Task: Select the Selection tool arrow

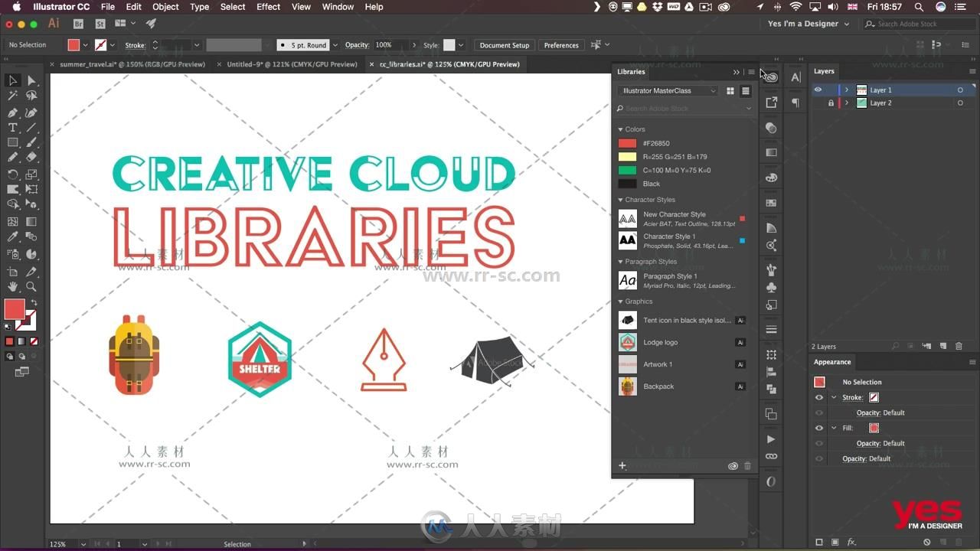Action: tap(13, 80)
